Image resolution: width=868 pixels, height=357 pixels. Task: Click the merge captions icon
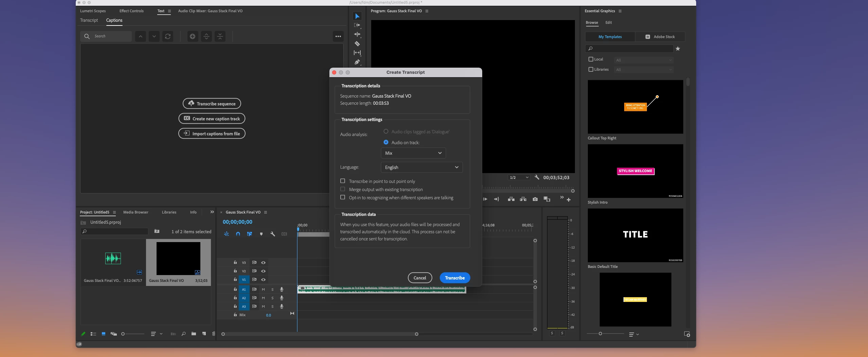coord(220,36)
